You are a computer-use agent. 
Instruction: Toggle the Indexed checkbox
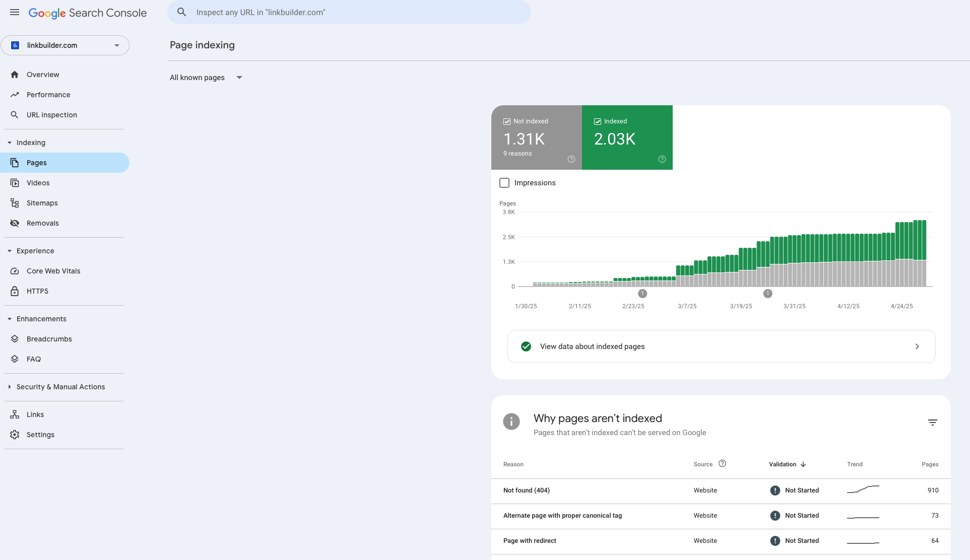point(598,121)
